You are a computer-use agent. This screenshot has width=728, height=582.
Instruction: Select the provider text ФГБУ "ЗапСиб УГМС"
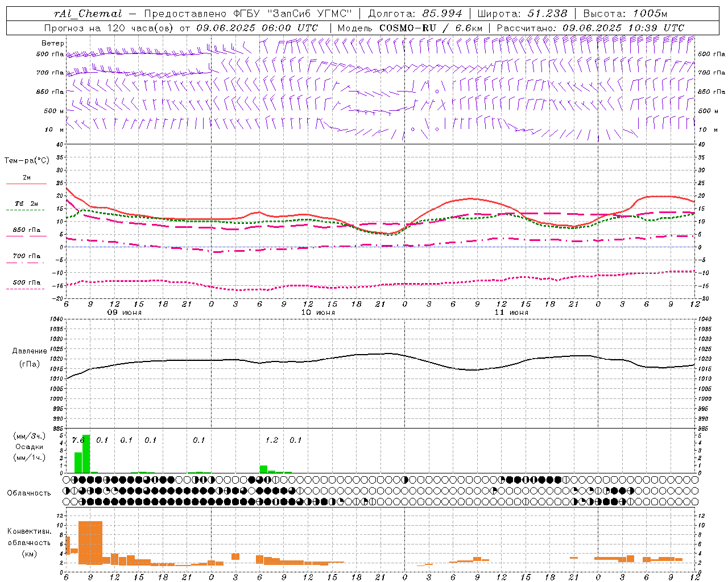coord(293,14)
